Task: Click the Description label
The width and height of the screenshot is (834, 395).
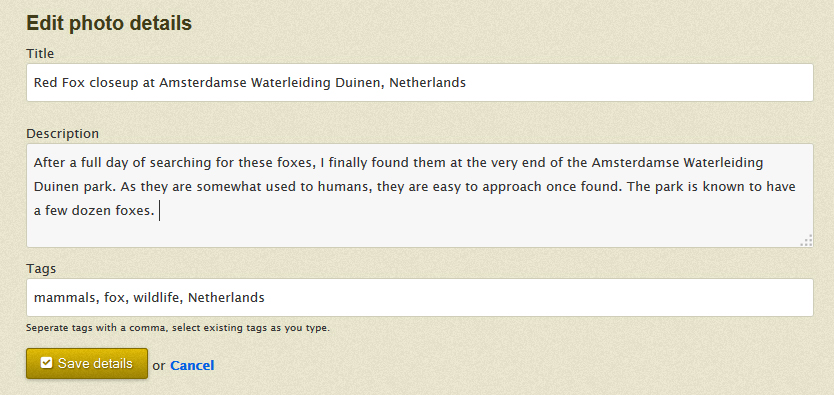Action: click(x=63, y=133)
